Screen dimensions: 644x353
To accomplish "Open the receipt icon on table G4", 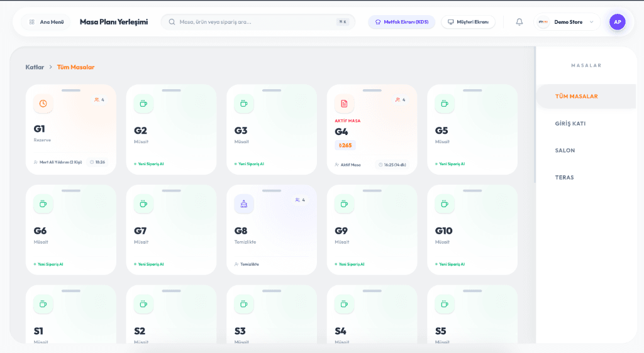I will coord(344,104).
